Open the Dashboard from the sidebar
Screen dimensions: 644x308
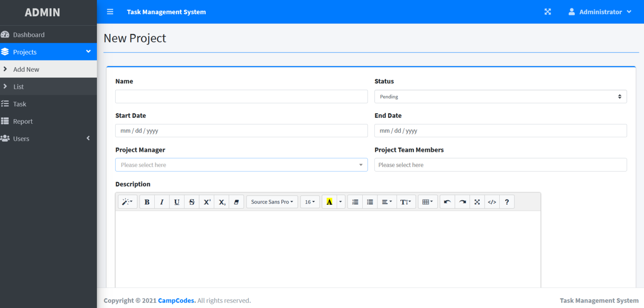coord(29,34)
